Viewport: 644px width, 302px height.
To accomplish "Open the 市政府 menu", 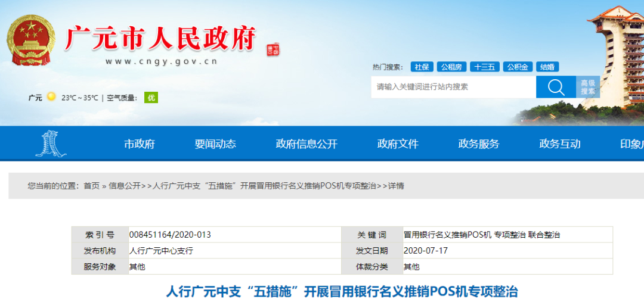I will tap(139, 144).
